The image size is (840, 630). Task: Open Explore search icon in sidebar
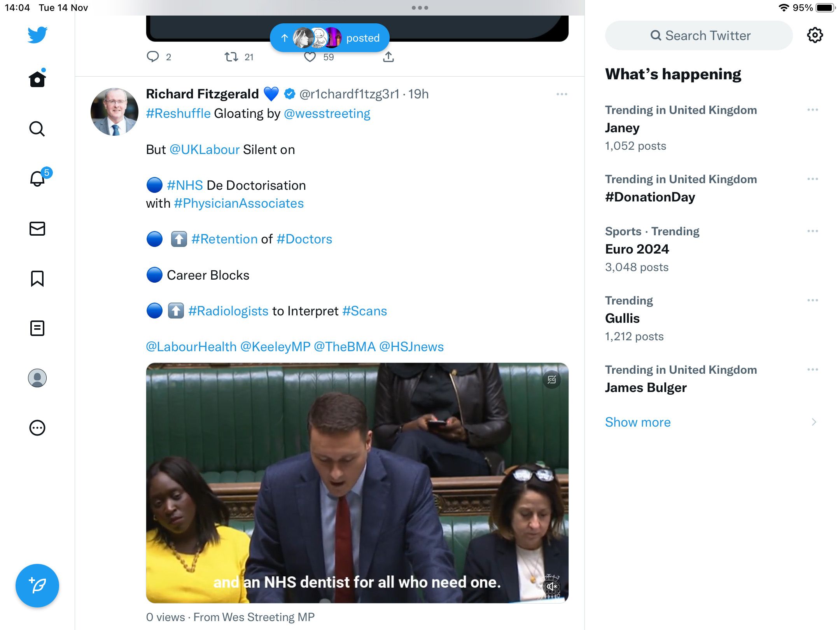pyautogui.click(x=37, y=129)
